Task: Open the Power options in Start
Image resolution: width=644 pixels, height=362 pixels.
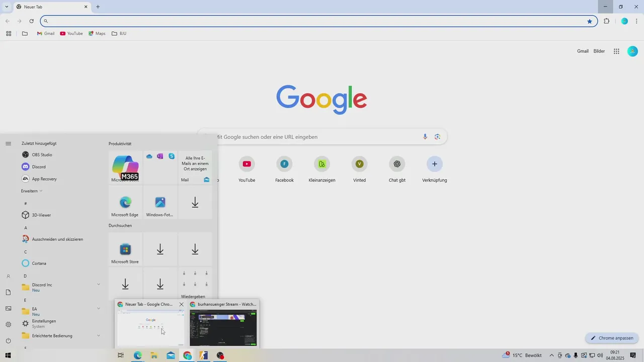Action: (x=8, y=341)
